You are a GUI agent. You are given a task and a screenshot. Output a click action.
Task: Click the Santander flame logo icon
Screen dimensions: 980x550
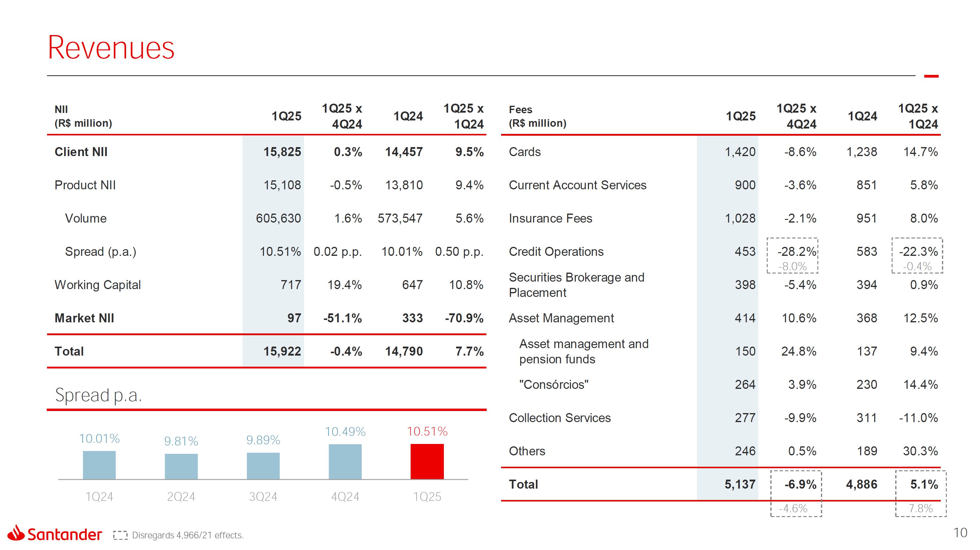click(x=16, y=533)
